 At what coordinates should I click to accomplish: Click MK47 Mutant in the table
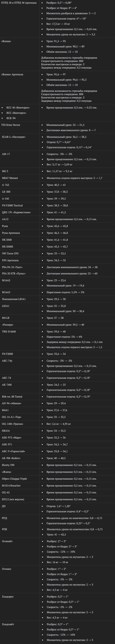pyautogui.click(x=10, y=178)
